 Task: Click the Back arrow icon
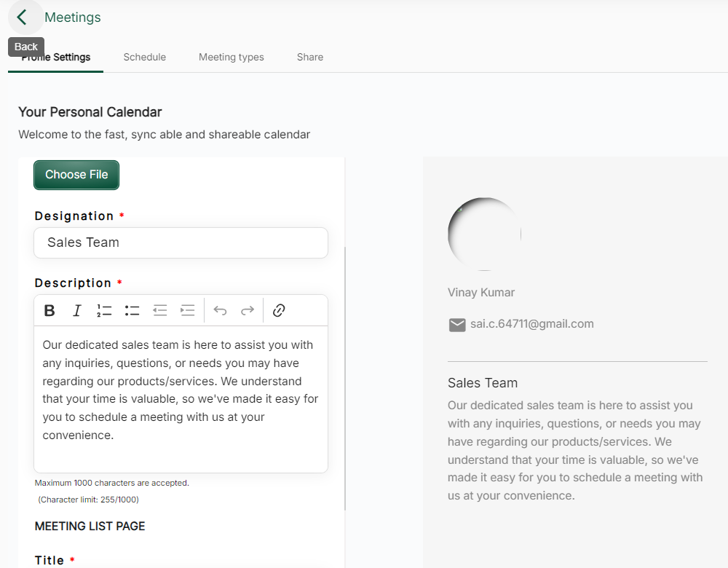pyautogui.click(x=23, y=17)
